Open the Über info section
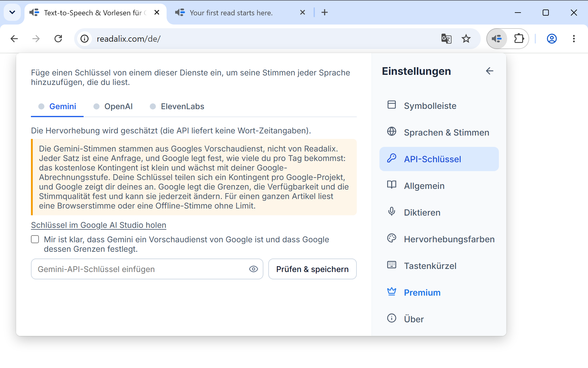The image size is (588, 368). pyautogui.click(x=439, y=319)
